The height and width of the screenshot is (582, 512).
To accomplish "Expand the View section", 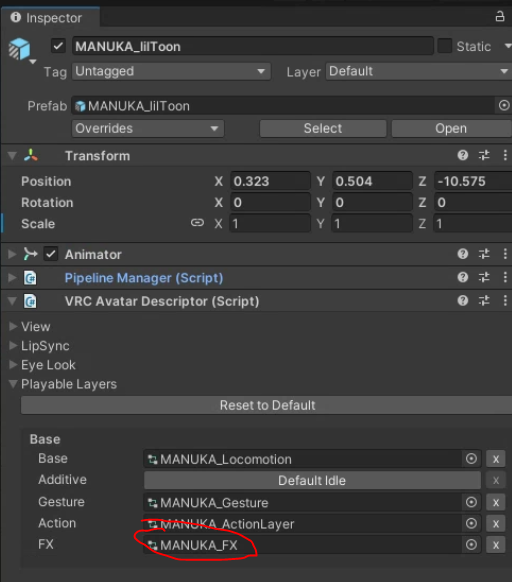I will tap(13, 326).
